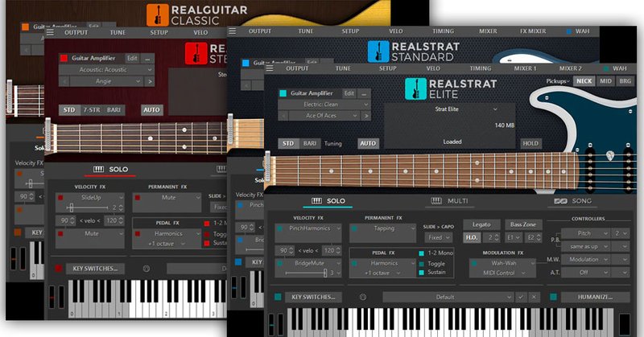This screenshot has width=644, height=337.
Task: Select 7-STR tuning in red Steel String window
Action: [92, 110]
